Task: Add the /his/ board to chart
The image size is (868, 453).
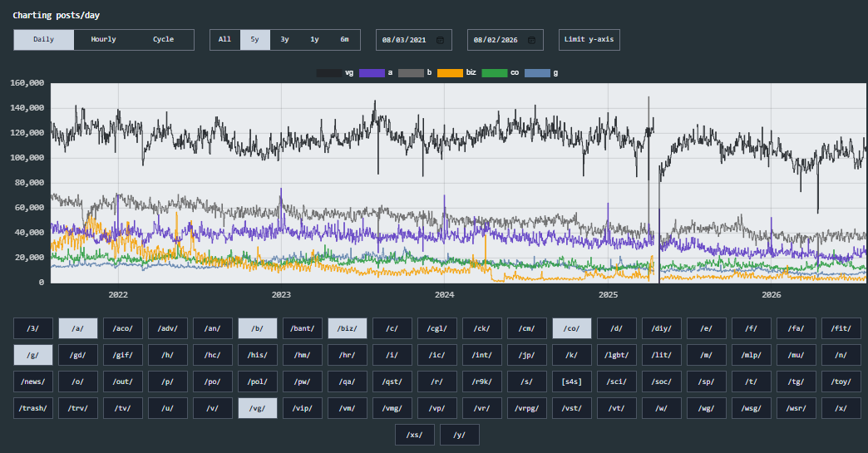Action: (x=258, y=355)
